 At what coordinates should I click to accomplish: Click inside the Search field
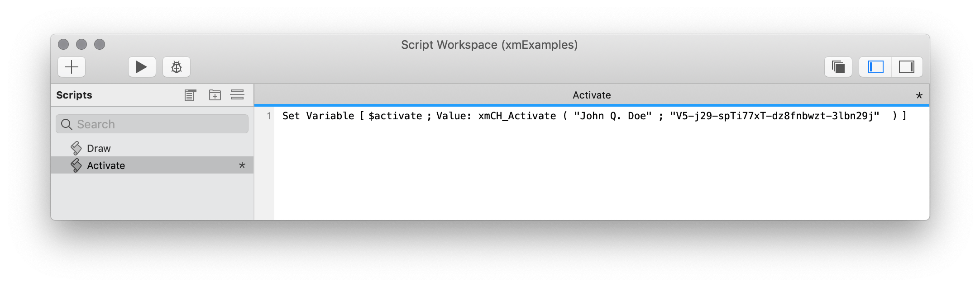(152, 123)
